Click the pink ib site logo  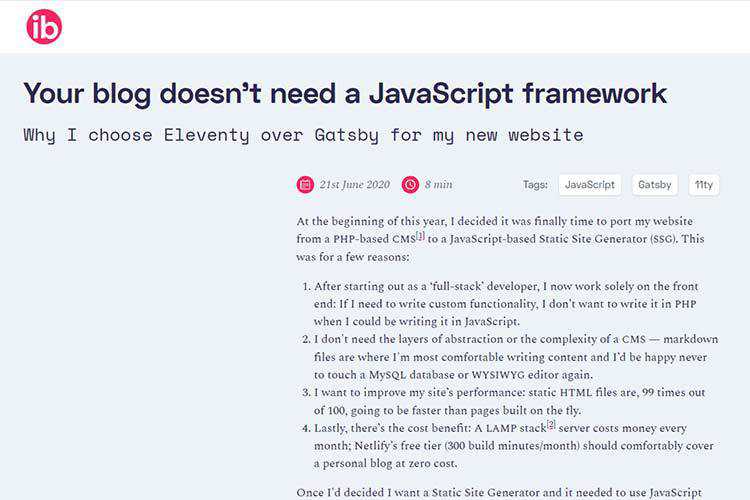click(x=44, y=27)
